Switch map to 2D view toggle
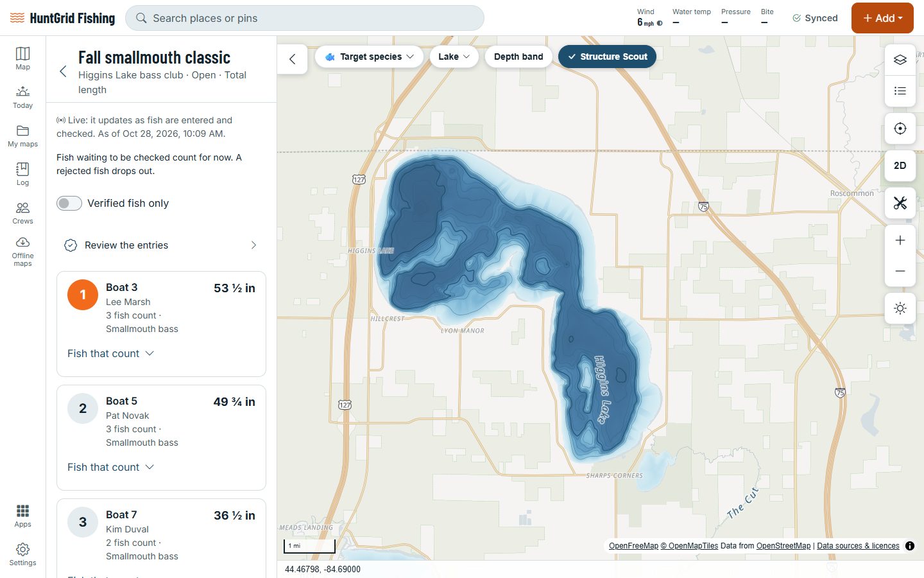 pos(900,166)
